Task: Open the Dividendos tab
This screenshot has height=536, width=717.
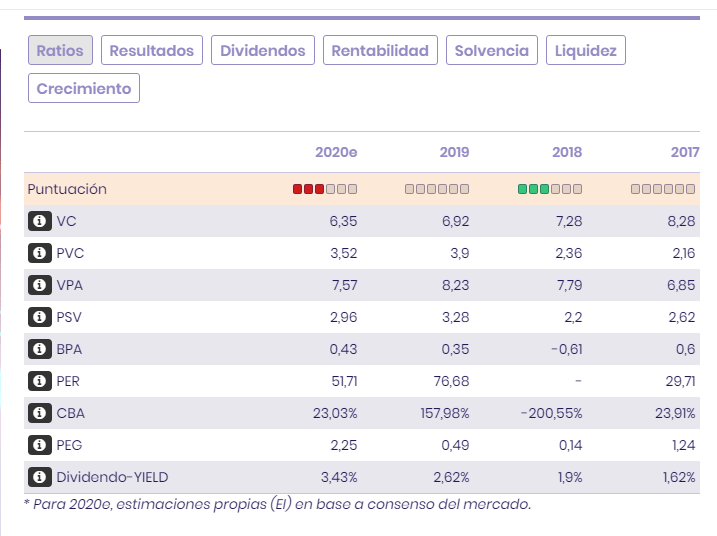Action: [263, 50]
